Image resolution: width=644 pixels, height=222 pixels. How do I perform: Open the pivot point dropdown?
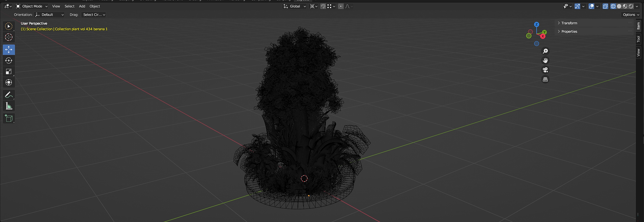click(314, 6)
